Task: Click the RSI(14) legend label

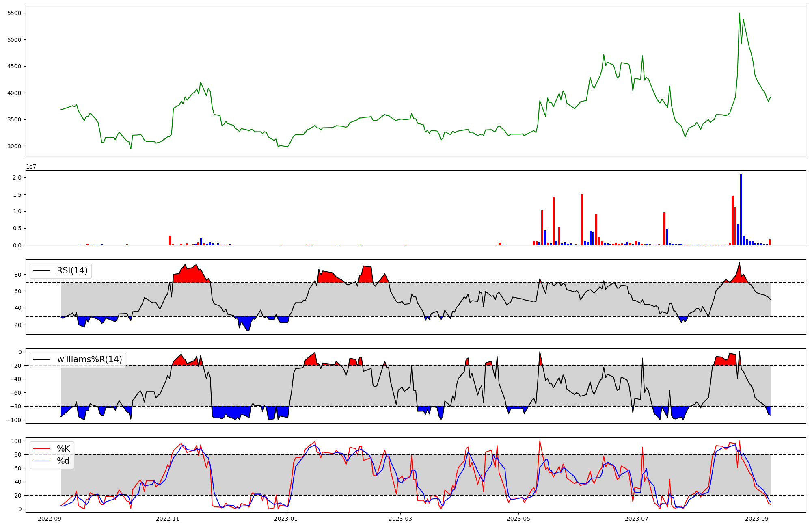Action: pyautogui.click(x=72, y=270)
